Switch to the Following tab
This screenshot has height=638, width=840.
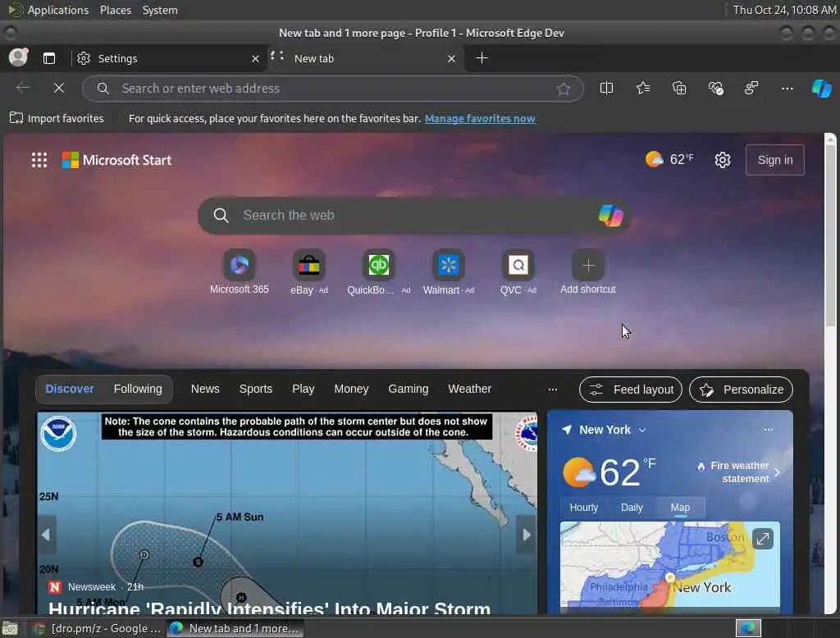[x=138, y=389]
